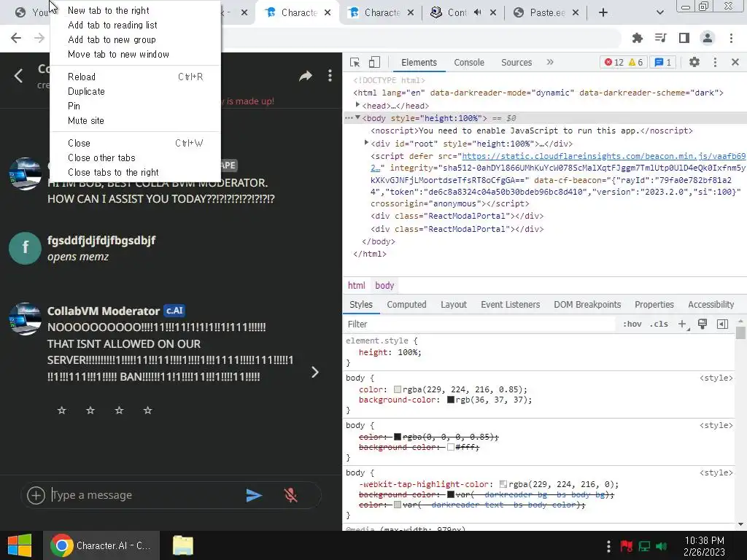Toggle the muted microphone icon
This screenshot has width=747, height=560.
click(x=290, y=495)
